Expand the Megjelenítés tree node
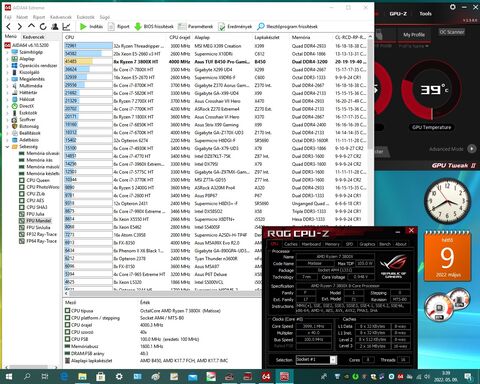Viewport: 480px width, 384px height. point(8,79)
